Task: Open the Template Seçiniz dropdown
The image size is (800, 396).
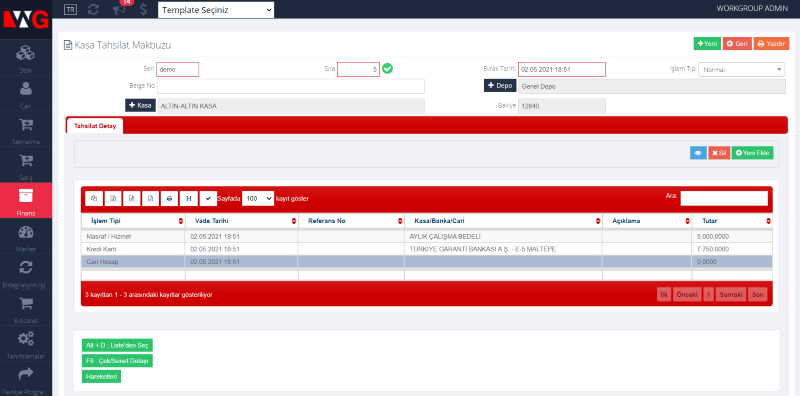Action: [216, 10]
